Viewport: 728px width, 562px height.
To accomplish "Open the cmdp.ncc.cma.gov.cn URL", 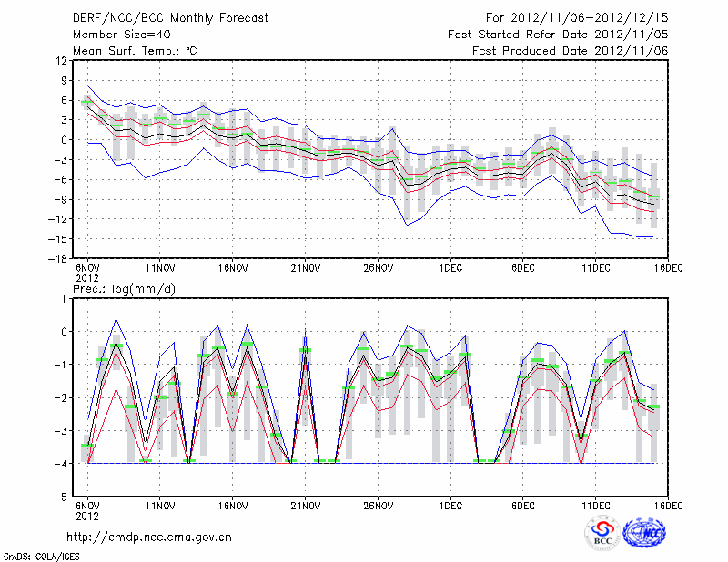I will coord(149,537).
